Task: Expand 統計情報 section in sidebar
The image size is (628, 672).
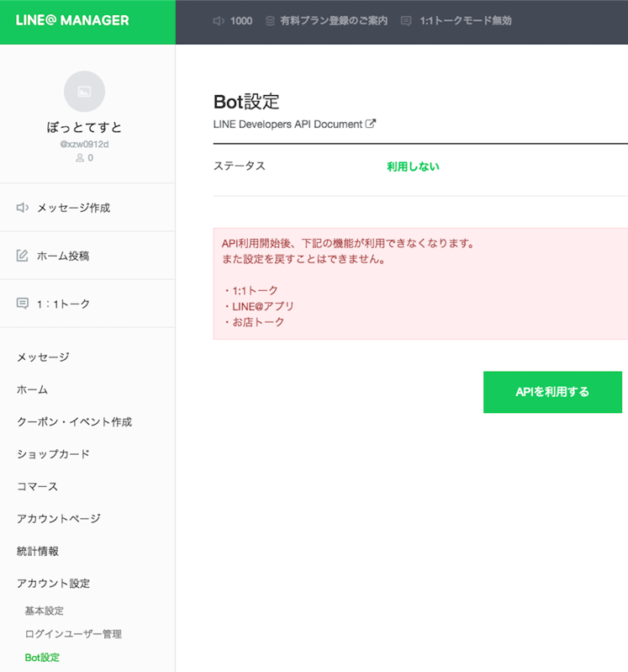Action: [38, 551]
